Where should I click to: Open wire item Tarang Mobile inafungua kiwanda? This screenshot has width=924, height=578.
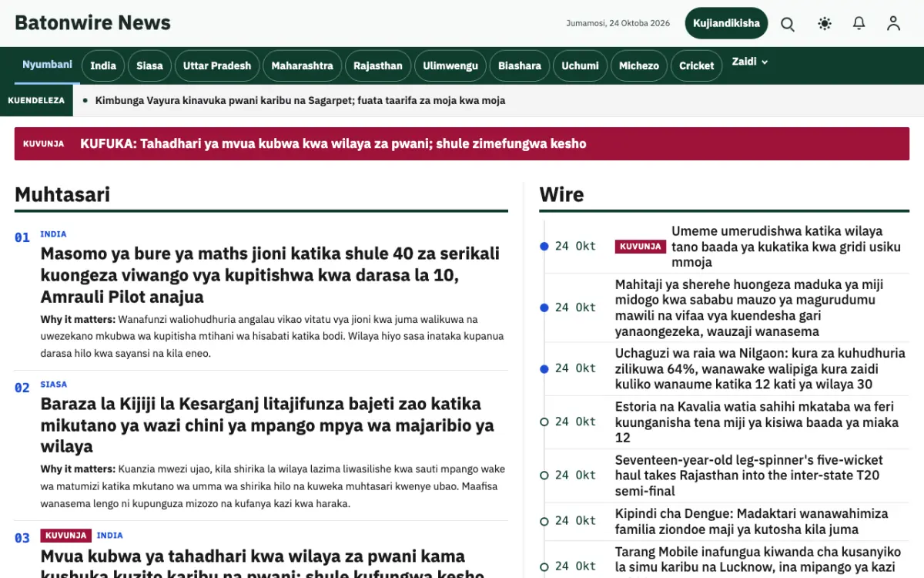point(758,560)
